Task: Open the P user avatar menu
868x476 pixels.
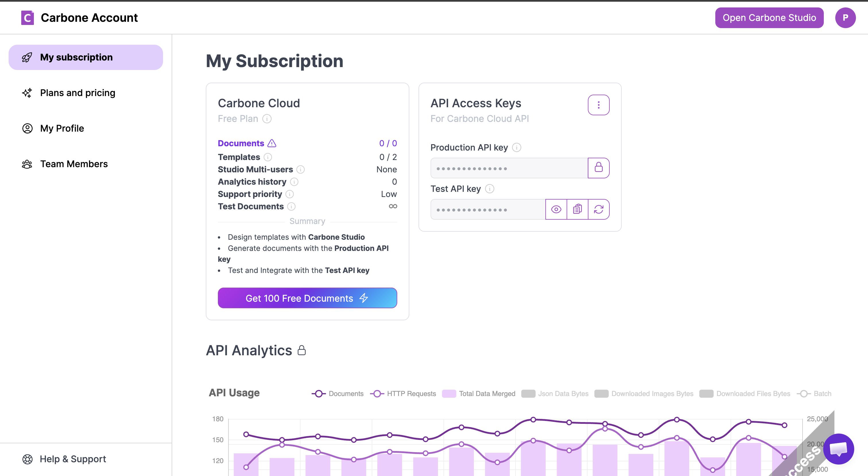Action: [845, 17]
